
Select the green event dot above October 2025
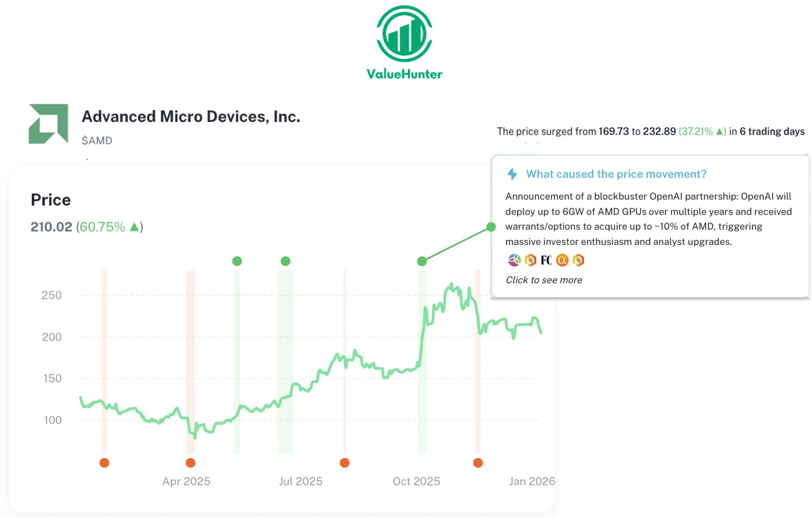[x=422, y=261]
